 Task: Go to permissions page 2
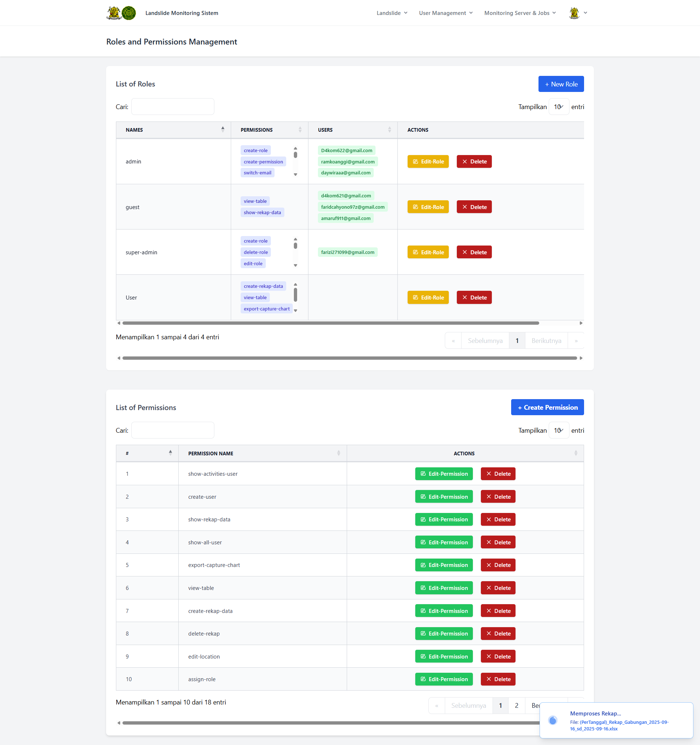pyautogui.click(x=517, y=705)
